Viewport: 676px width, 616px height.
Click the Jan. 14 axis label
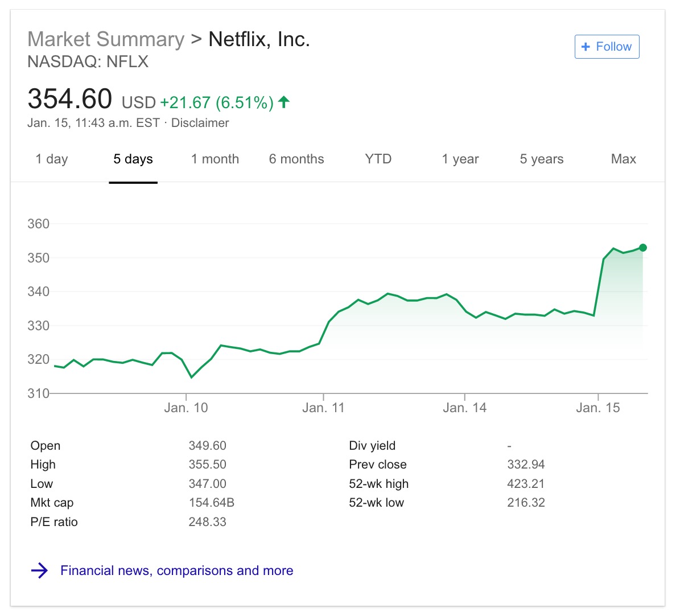click(465, 408)
